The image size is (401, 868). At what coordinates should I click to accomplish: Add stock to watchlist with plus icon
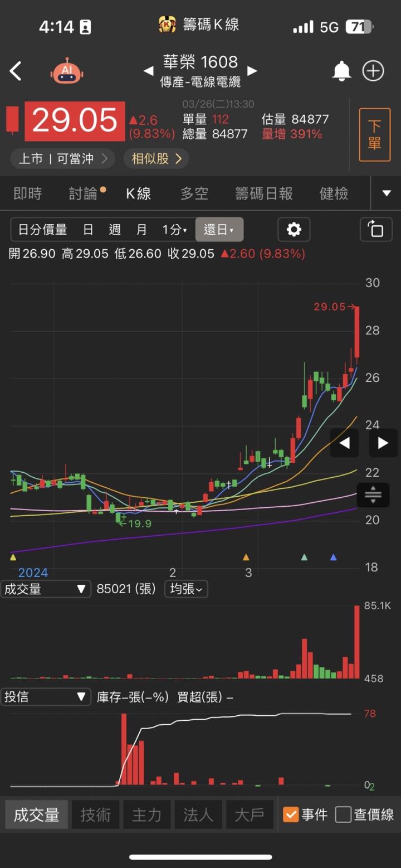[x=373, y=71]
